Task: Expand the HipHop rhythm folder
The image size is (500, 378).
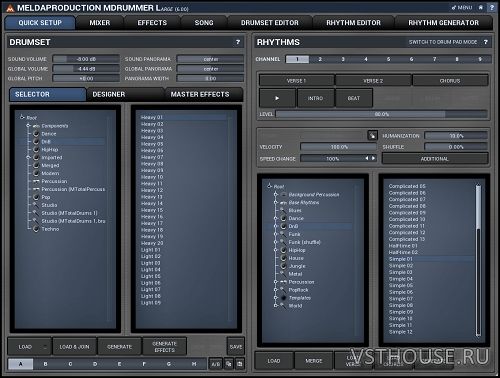Action: click(x=276, y=250)
